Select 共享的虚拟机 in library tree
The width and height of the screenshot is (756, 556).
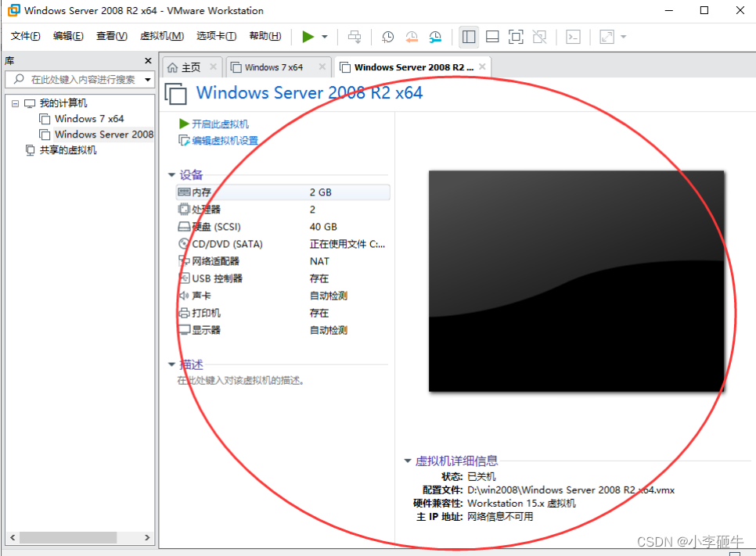coord(67,150)
